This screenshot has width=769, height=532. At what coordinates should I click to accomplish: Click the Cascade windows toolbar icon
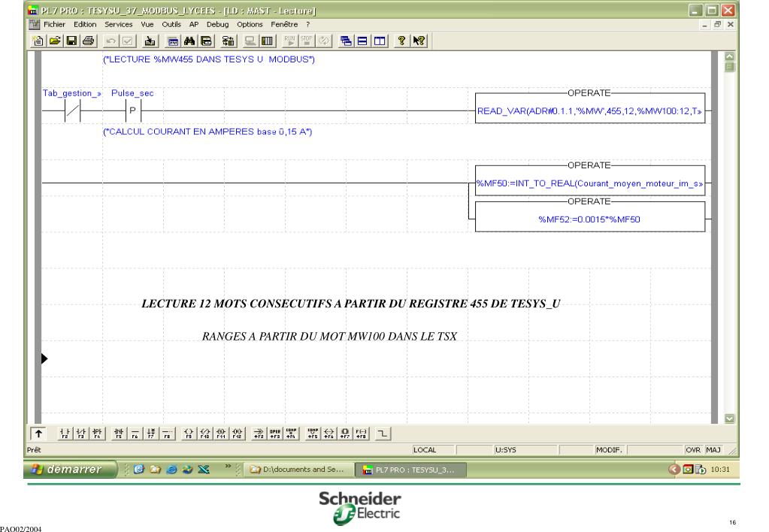click(346, 41)
